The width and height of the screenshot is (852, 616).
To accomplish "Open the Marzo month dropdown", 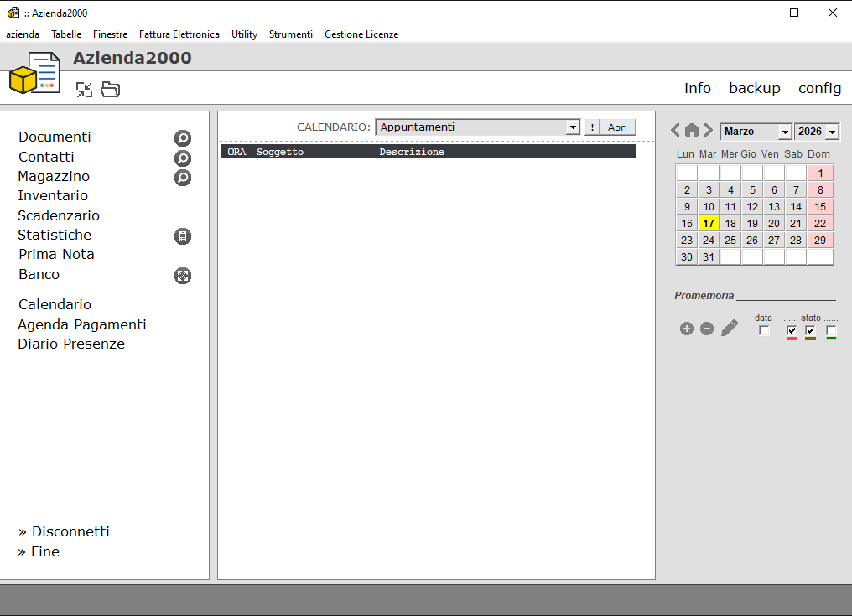I will coord(785,132).
